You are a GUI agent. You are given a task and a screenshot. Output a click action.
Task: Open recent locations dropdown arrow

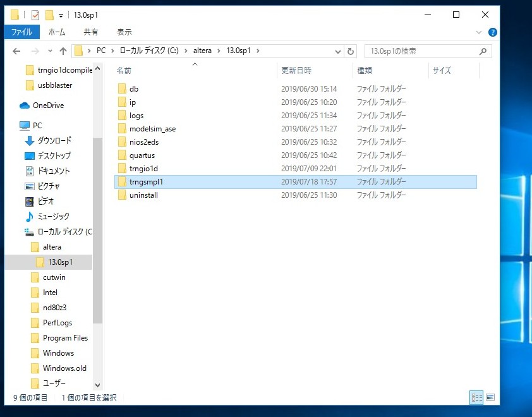point(50,51)
